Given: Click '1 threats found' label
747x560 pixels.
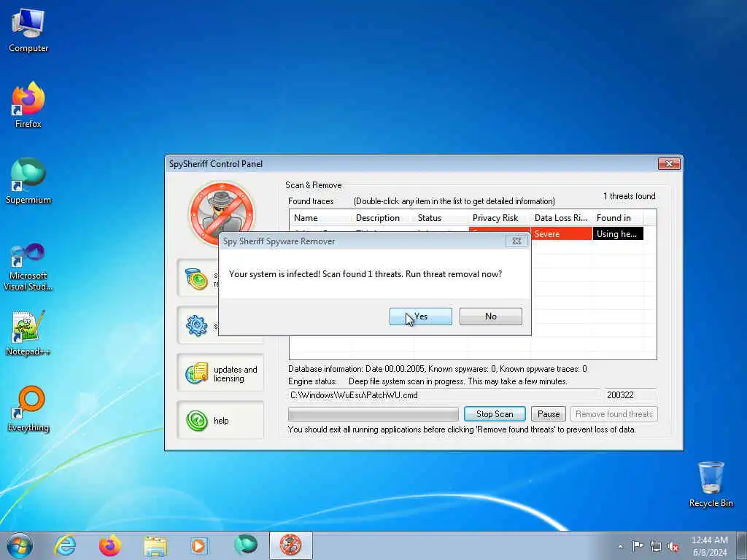Looking at the screenshot, I should tap(629, 196).
